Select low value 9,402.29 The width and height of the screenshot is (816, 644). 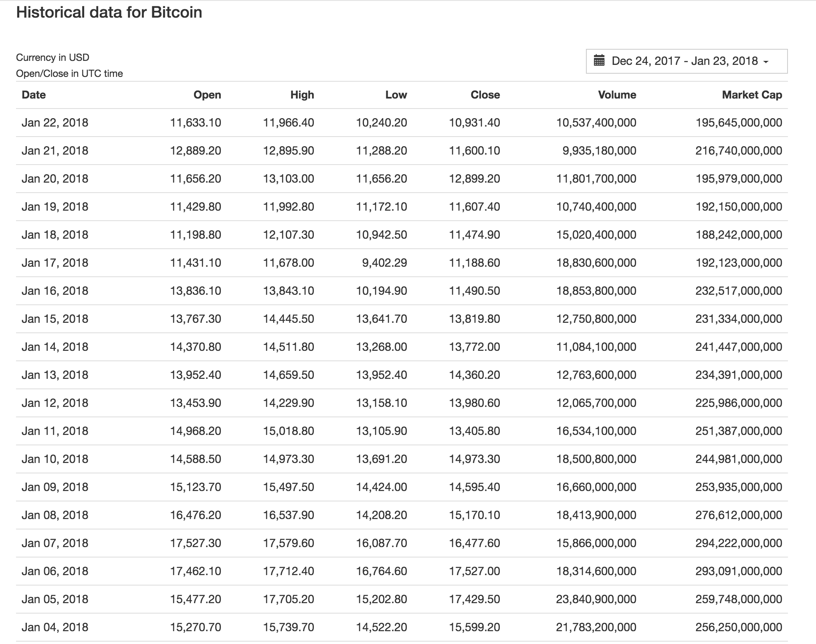click(x=384, y=263)
